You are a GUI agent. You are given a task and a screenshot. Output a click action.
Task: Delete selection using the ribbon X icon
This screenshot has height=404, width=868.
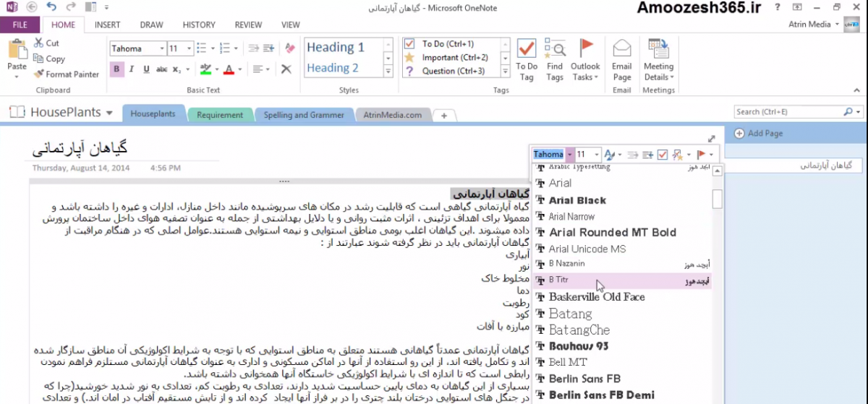pos(286,69)
